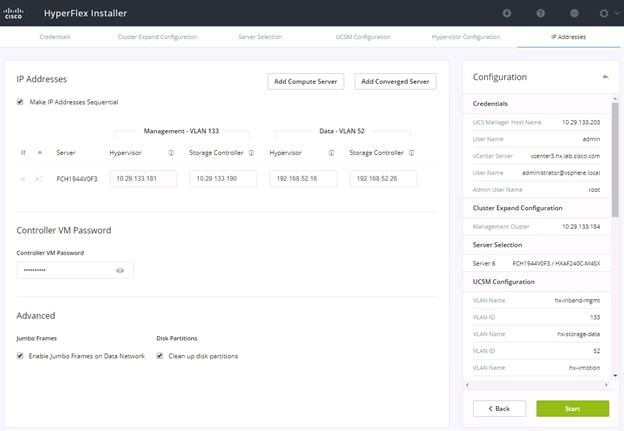
Task: Click the green Start button
Action: click(572, 409)
